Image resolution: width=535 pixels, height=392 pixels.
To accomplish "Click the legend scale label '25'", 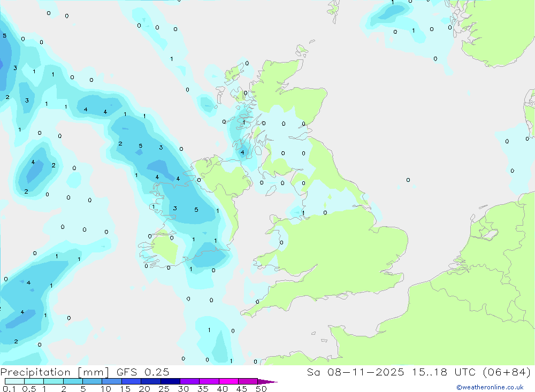I will [x=164, y=389].
